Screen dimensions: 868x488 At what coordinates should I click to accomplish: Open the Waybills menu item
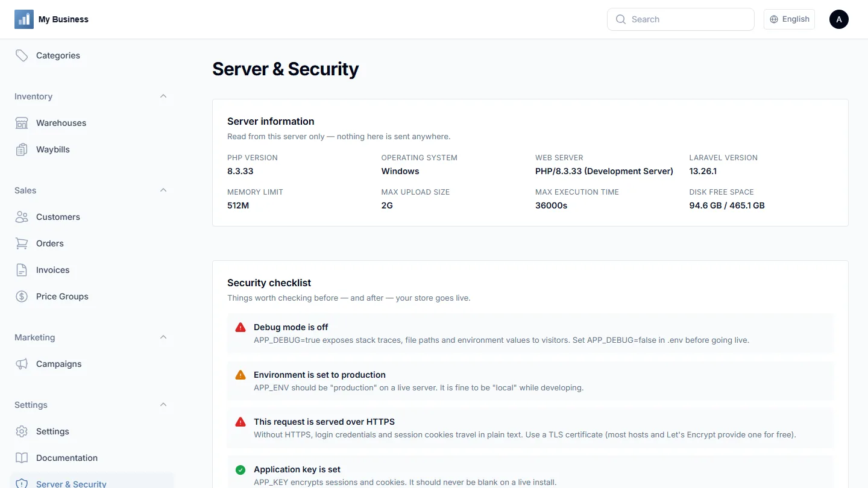[92, 149]
